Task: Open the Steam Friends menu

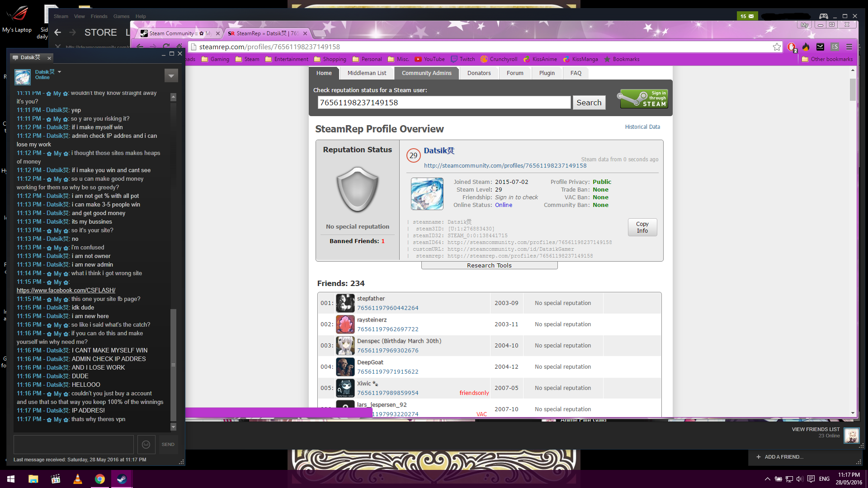Action: (99, 16)
